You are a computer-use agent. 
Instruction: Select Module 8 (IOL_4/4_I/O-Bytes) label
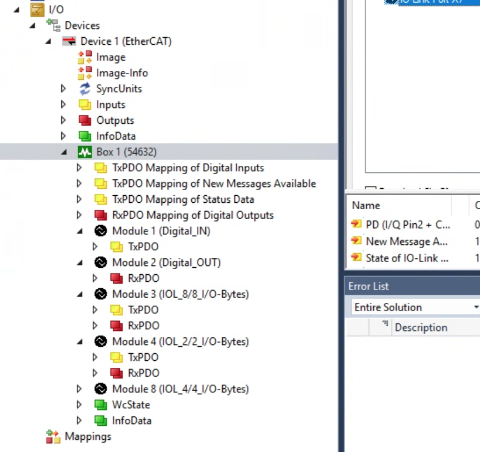pos(180,389)
